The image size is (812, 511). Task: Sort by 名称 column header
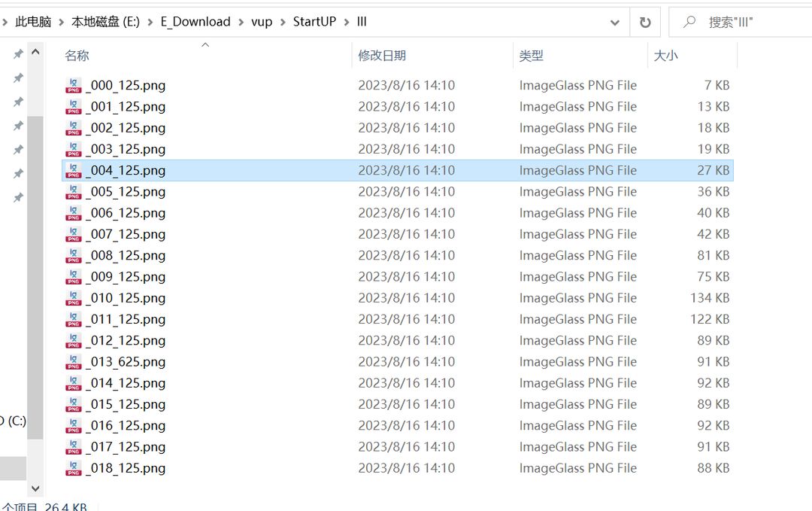[x=77, y=56]
